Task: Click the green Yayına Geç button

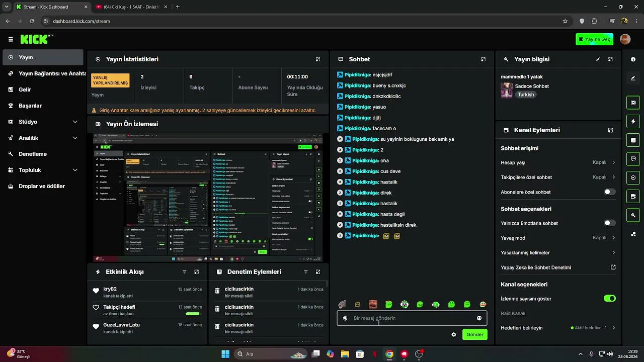Action: click(594, 39)
